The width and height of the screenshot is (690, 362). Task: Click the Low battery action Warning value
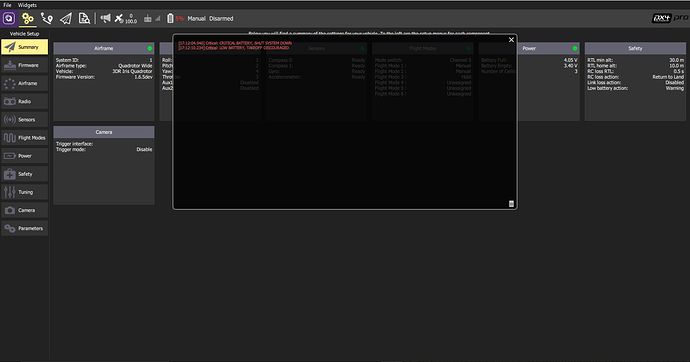pyautogui.click(x=675, y=88)
